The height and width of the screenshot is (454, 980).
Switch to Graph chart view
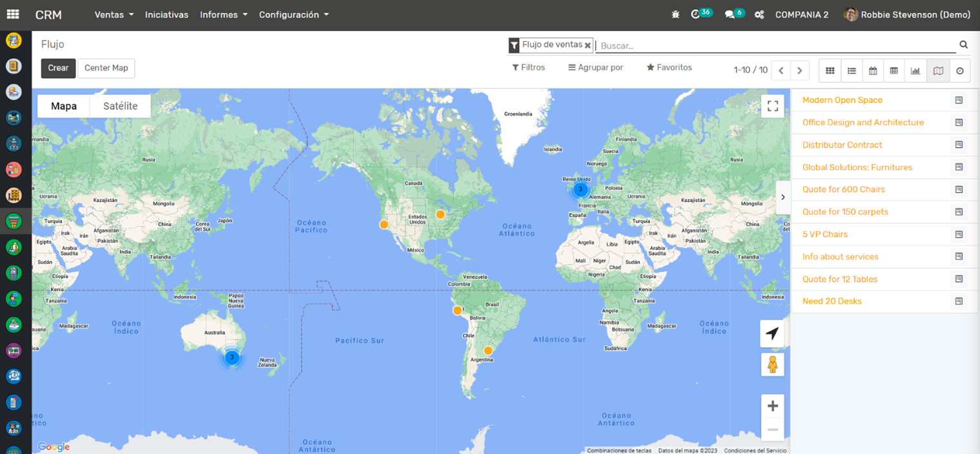(x=915, y=71)
